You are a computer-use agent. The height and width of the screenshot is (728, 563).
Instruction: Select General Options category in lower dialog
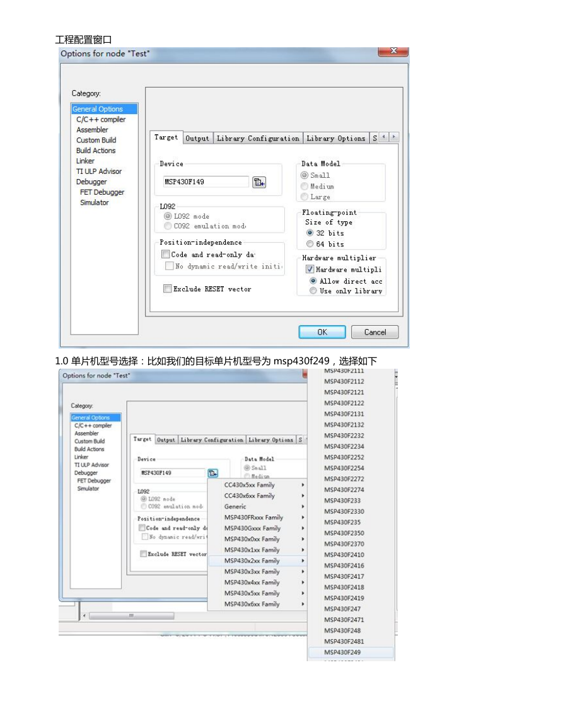coord(96,417)
